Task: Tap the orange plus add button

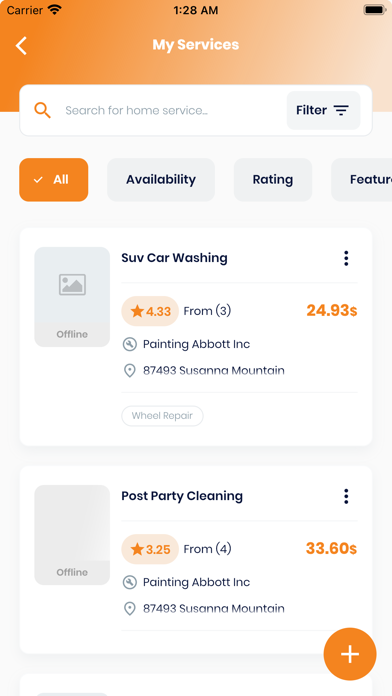Action: 350,654
